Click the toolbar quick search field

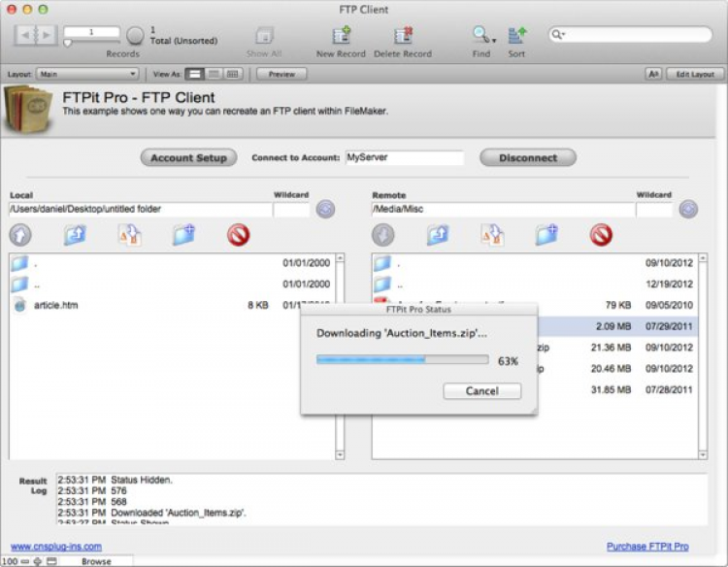tap(630, 34)
